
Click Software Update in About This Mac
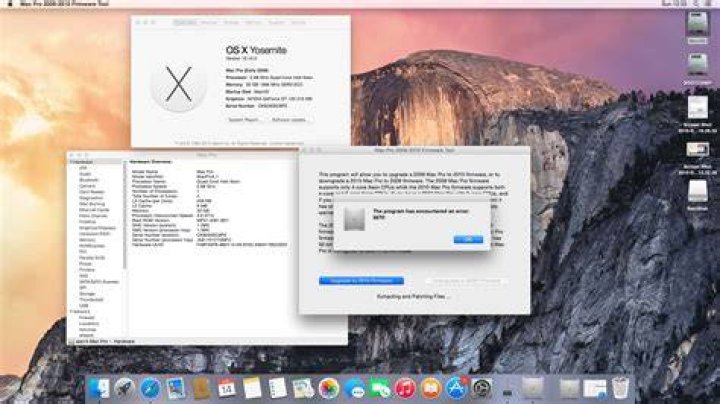click(289, 120)
